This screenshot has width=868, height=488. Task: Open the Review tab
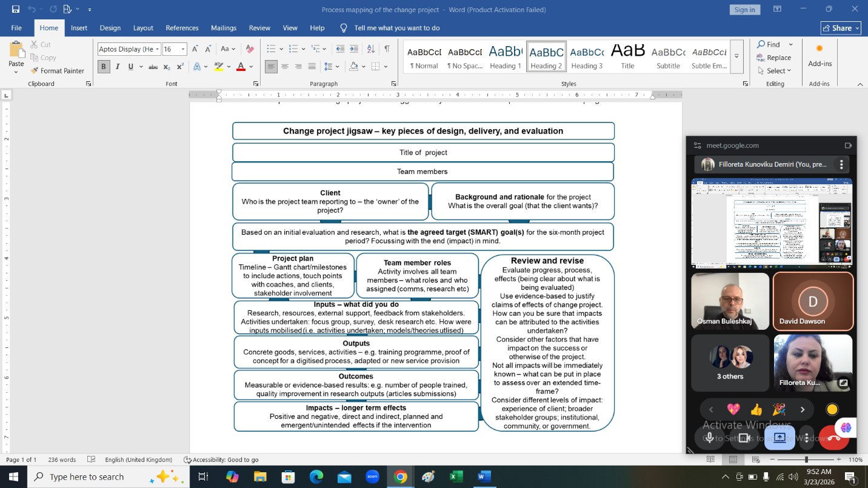tap(259, 28)
